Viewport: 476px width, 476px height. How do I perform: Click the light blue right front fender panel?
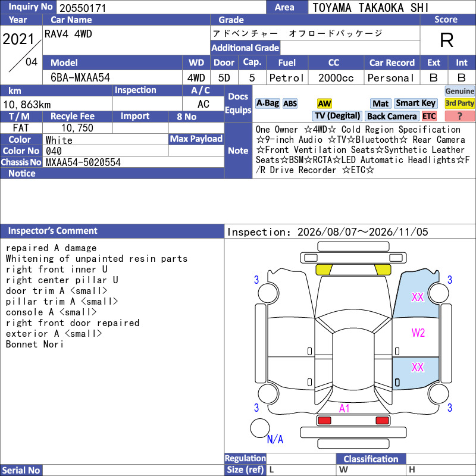click(416, 296)
